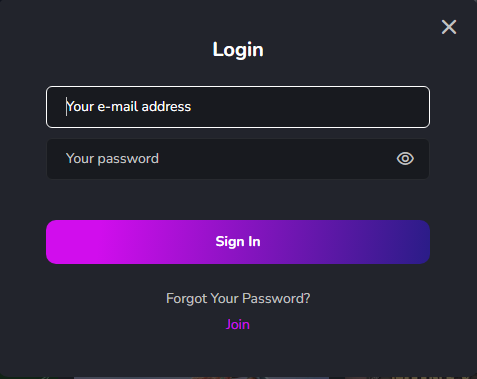Click the Login heading text
Screen dimensions: 477x379
pos(238,50)
